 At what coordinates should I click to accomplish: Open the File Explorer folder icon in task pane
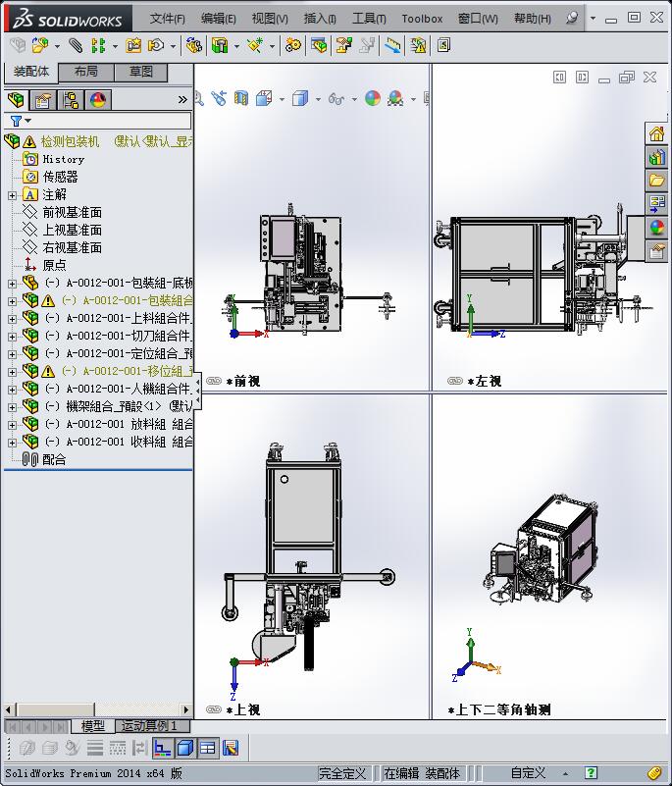pos(656,181)
